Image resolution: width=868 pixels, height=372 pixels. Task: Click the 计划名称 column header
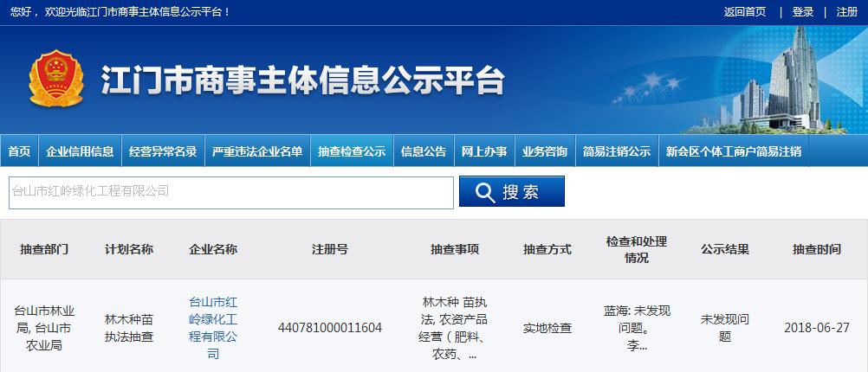tap(129, 249)
